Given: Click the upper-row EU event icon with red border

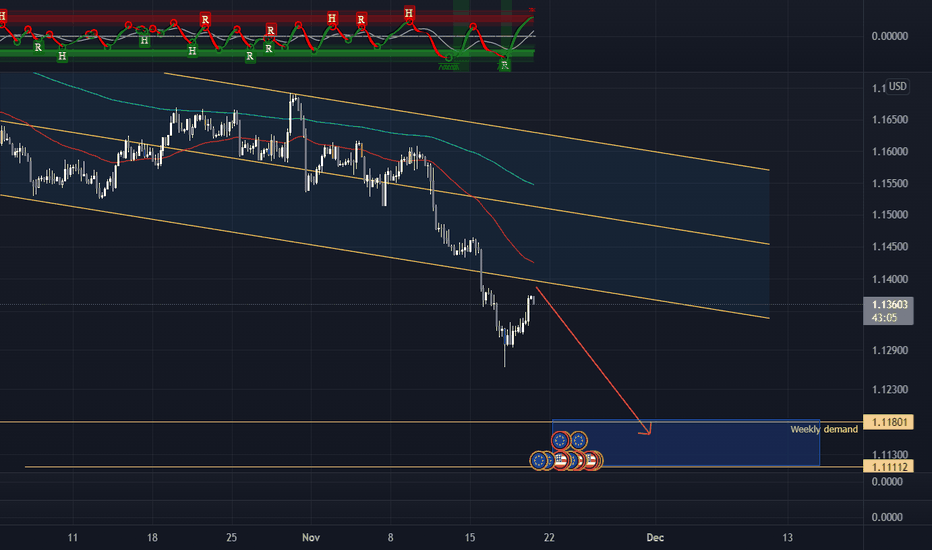Looking at the screenshot, I should point(560,441).
